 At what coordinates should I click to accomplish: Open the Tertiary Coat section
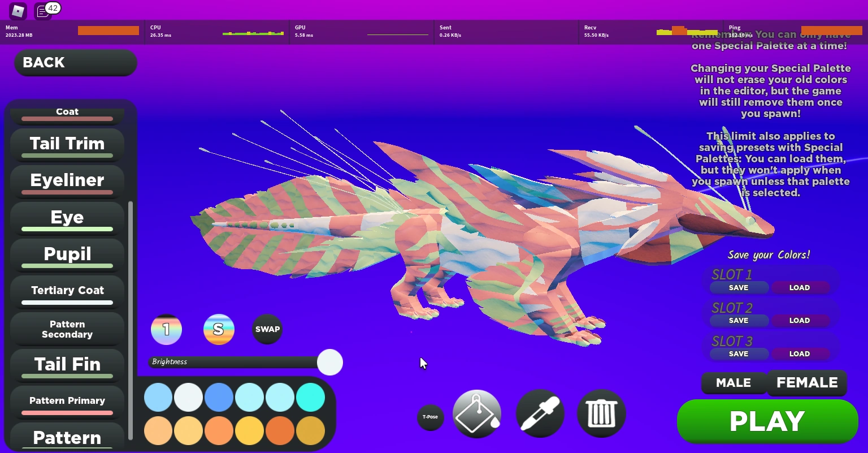(x=67, y=291)
